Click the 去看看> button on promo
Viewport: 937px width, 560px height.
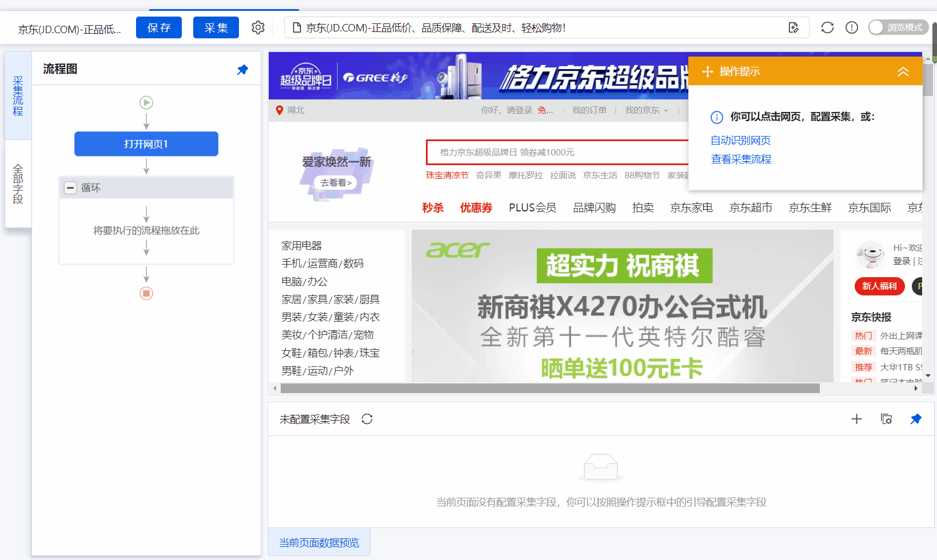point(336,183)
